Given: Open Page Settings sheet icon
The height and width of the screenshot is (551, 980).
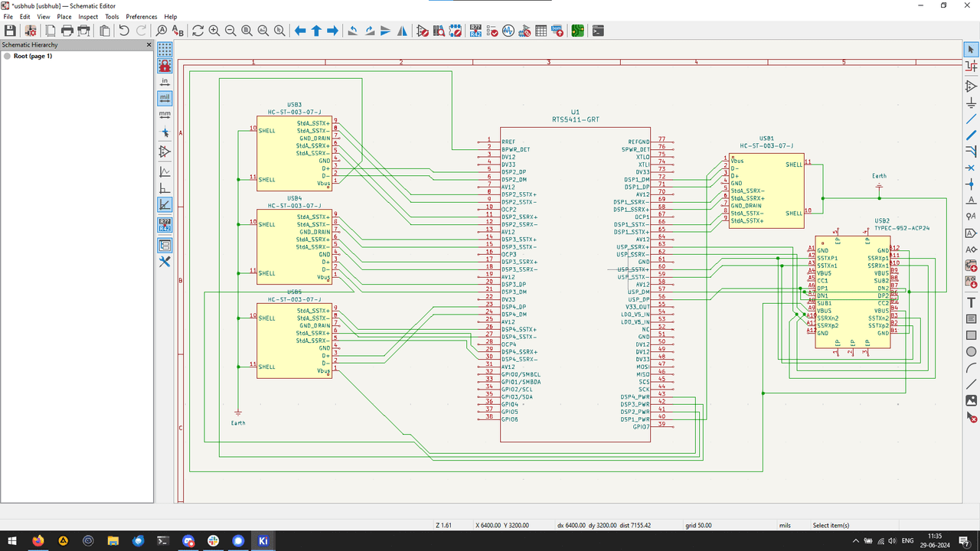Looking at the screenshot, I should 51,31.
